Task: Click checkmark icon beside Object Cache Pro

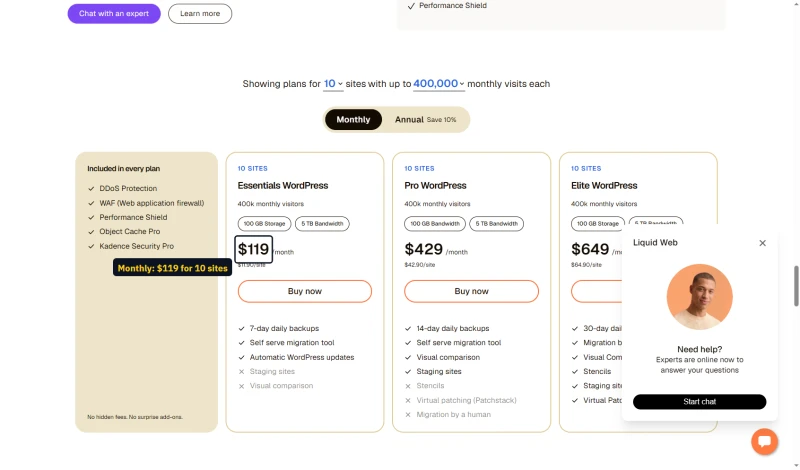Action: [x=91, y=232]
